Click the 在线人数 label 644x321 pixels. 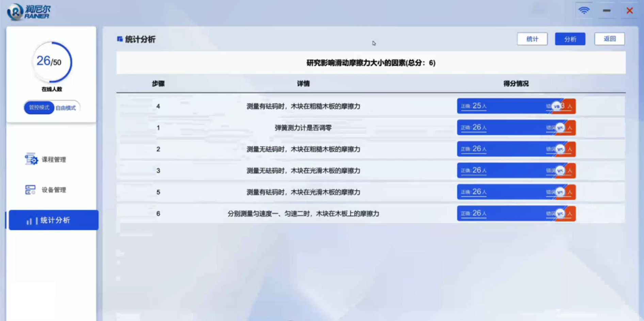[x=52, y=89]
